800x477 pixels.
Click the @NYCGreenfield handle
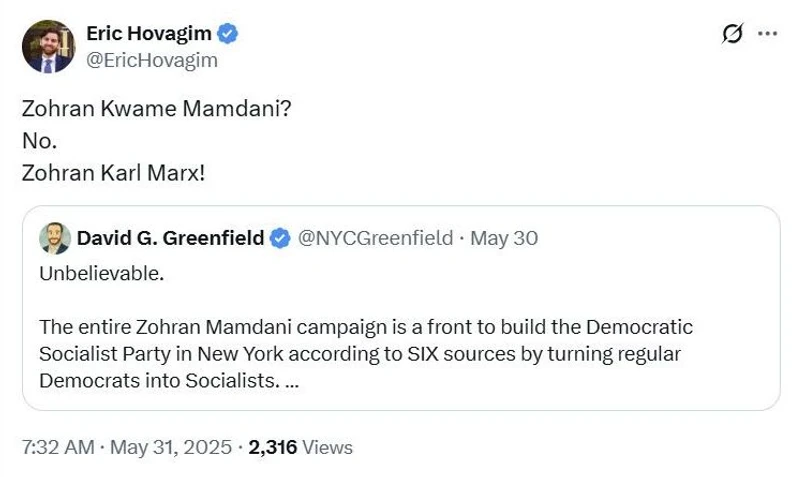tap(375, 238)
